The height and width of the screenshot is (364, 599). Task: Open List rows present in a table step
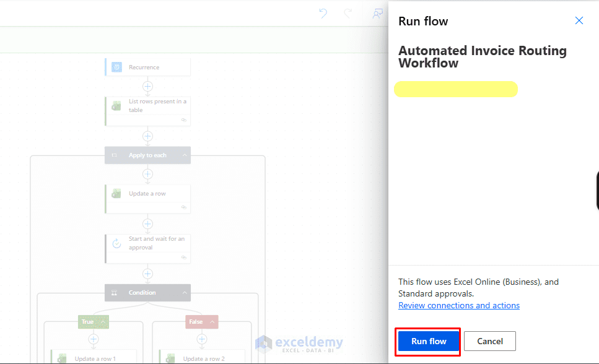pos(148,111)
